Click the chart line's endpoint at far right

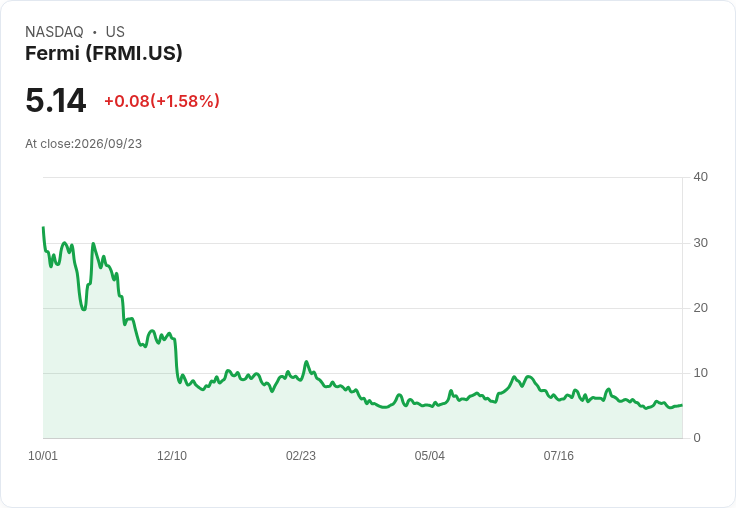682,405
